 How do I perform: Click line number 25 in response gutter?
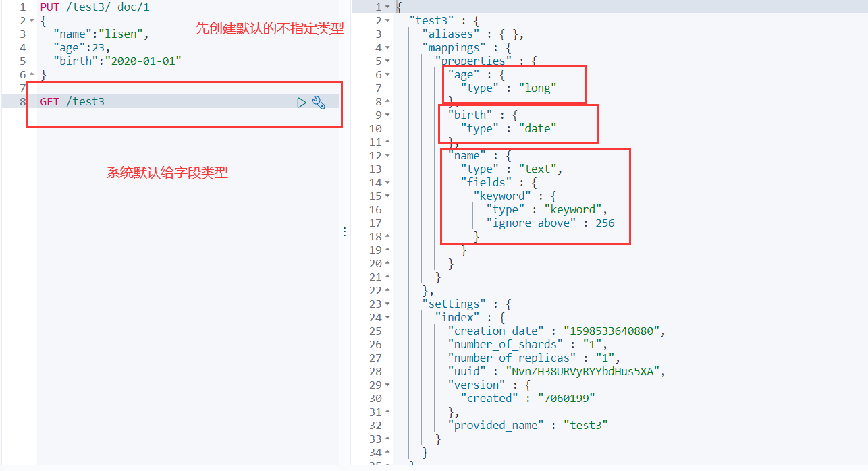coord(375,331)
